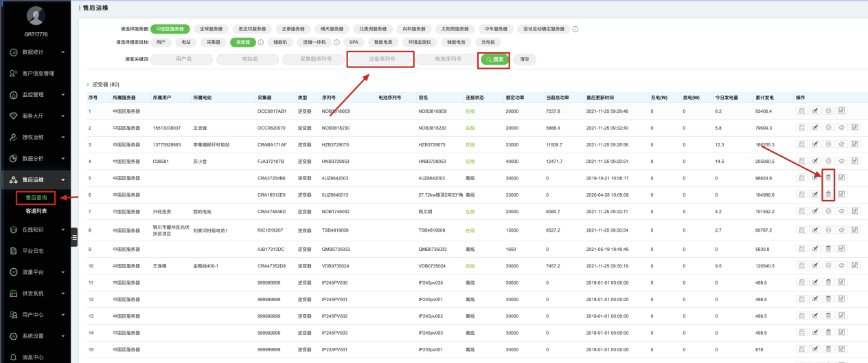Viewport: 868px width, 363px height.
Task: Expand the 在线知识 sidebar menu
Action: tap(36, 229)
